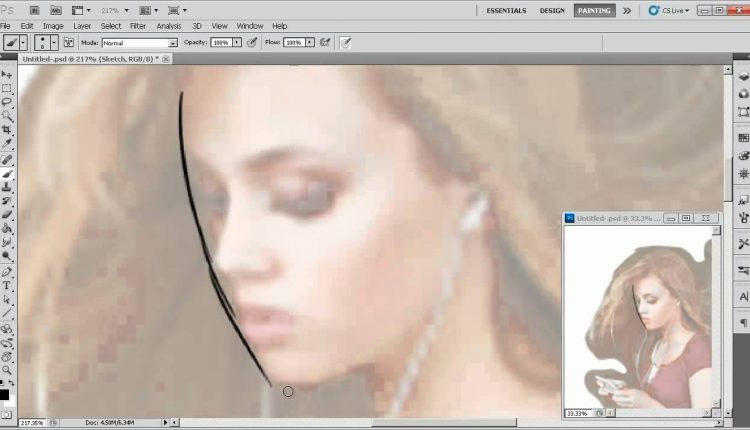Open the File menu

(5, 26)
